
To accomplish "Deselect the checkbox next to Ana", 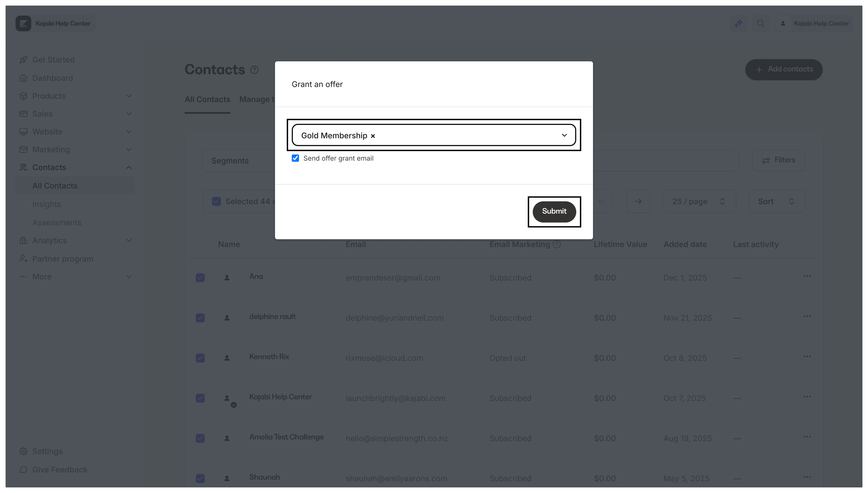I will (200, 278).
